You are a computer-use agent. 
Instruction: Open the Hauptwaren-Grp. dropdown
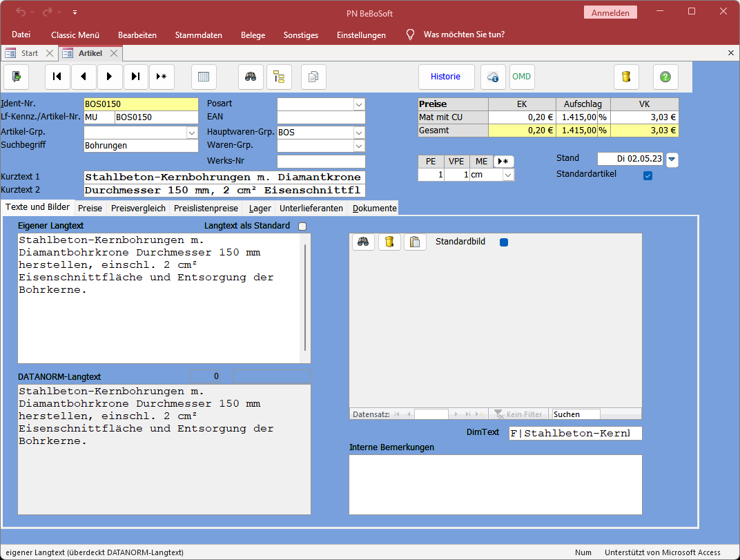pyautogui.click(x=358, y=132)
